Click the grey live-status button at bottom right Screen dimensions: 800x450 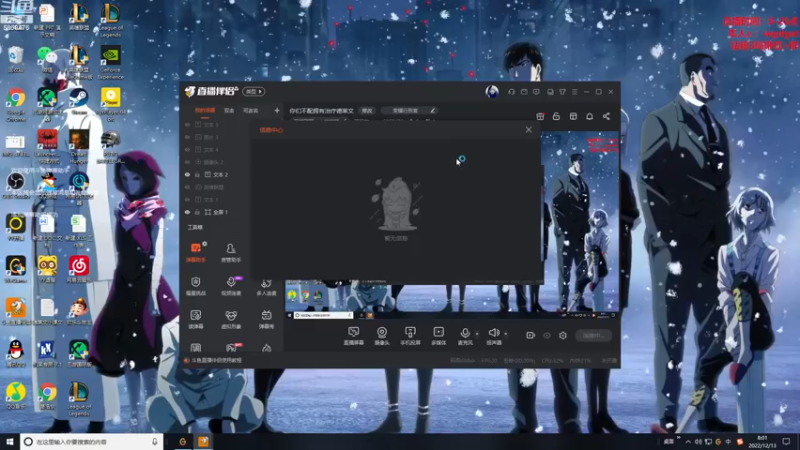pyautogui.click(x=593, y=335)
